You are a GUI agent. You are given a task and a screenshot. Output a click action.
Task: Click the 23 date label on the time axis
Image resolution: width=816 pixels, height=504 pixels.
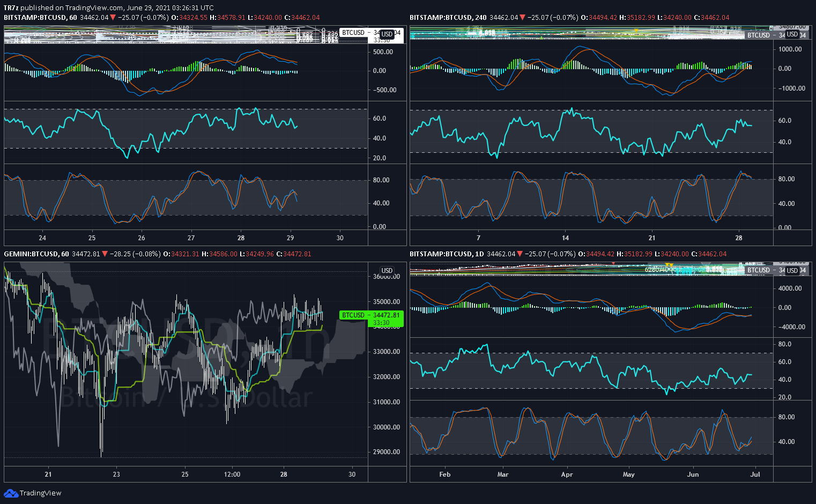(x=116, y=475)
